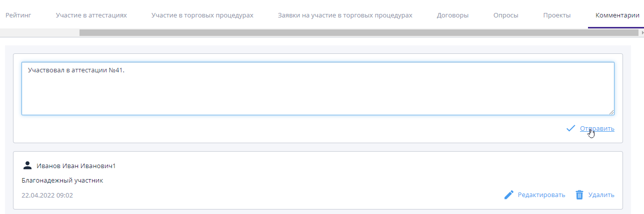644x214 pixels.
Task: Open Заявки на участие в торговых процедурах tab
Action: point(345,15)
